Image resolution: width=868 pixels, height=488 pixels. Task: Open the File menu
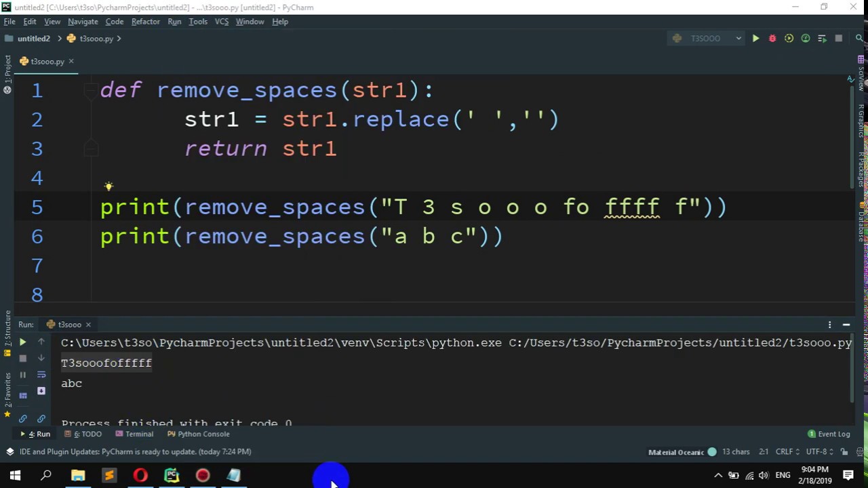coord(9,22)
